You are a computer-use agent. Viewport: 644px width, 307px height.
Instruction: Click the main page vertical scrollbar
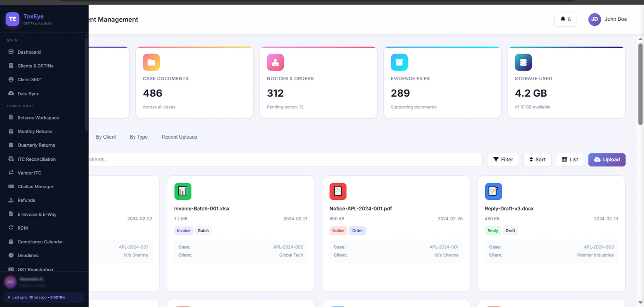tap(640, 84)
